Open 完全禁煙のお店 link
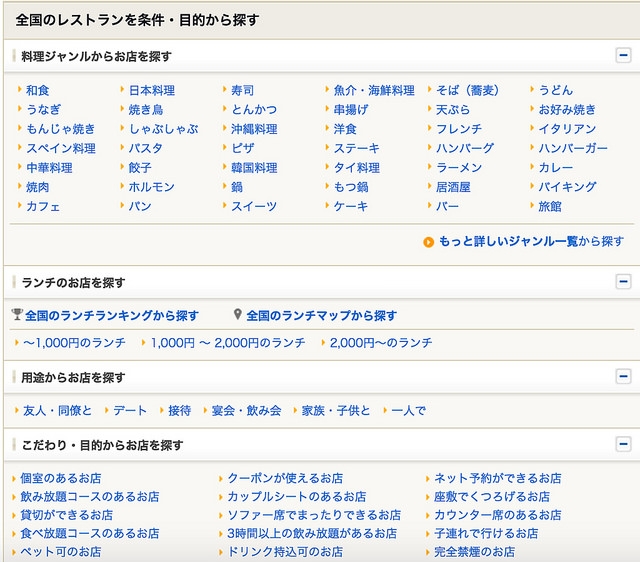 click(x=474, y=552)
